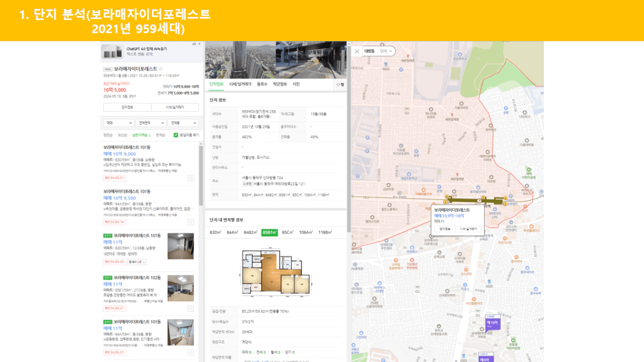Viewport: 644px width, 362px height.
Task: Click the 도로명 address tag
Action: pyautogui.click(x=247, y=184)
